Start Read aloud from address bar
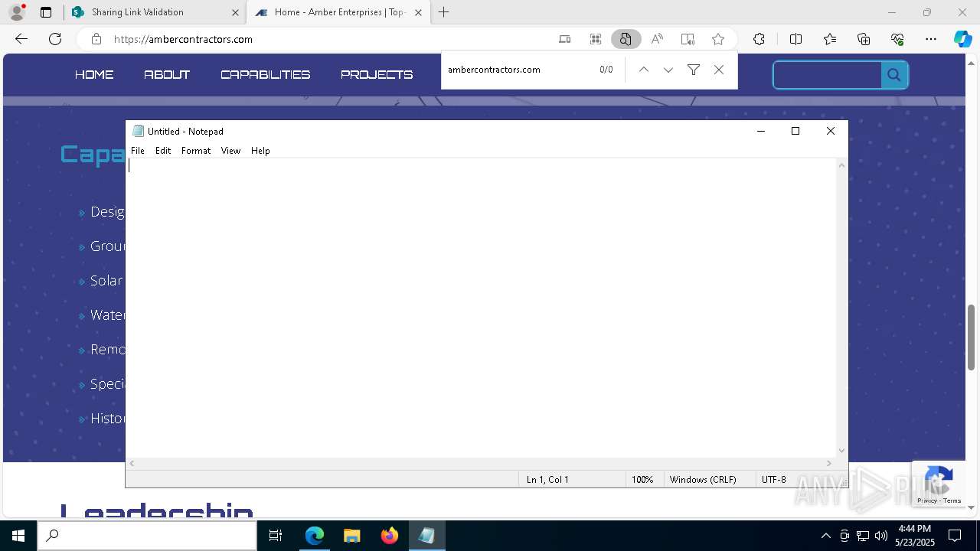The width and height of the screenshot is (980, 551). (x=657, y=39)
